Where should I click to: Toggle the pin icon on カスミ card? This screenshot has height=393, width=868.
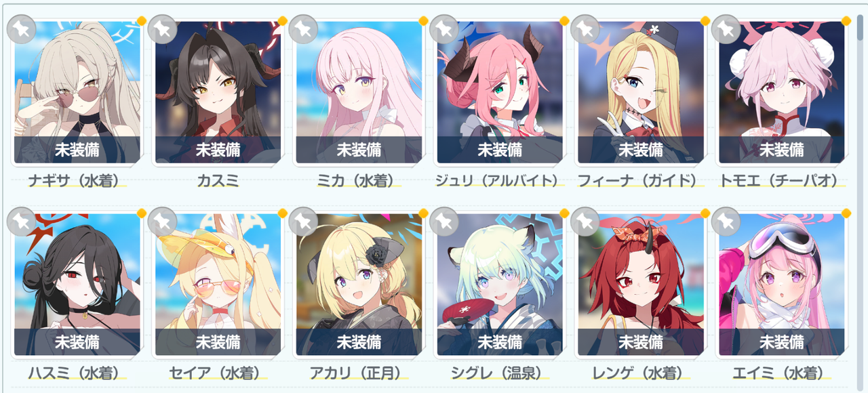click(x=162, y=29)
